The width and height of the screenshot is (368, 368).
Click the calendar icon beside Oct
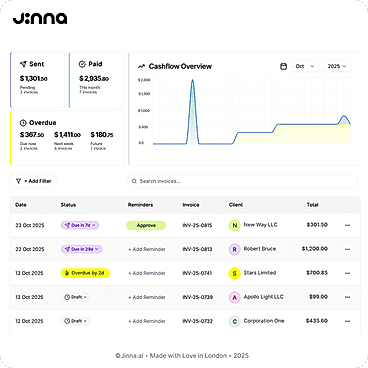tap(283, 66)
